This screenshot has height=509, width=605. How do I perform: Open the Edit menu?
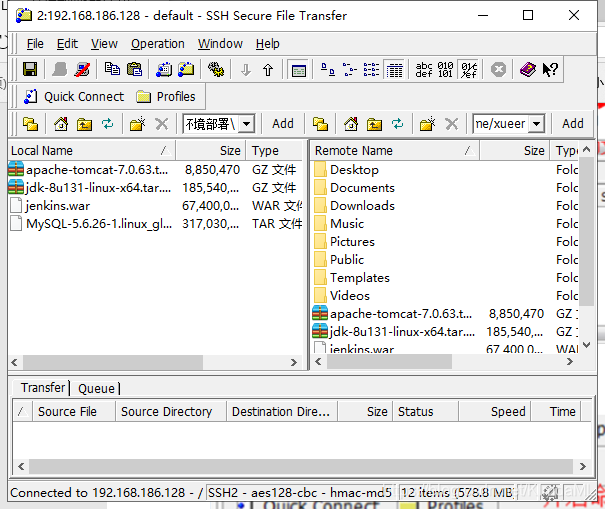pyautogui.click(x=67, y=44)
